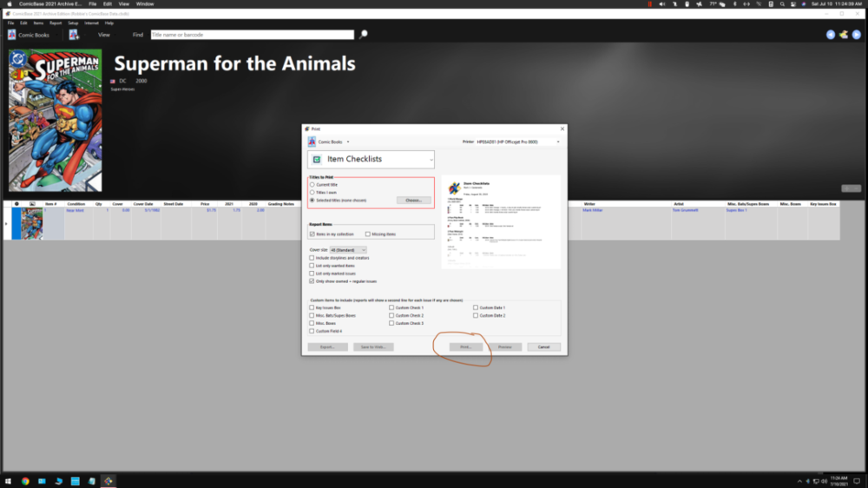Click the blue back navigation arrow
This screenshot has width=868, height=488.
831,35
